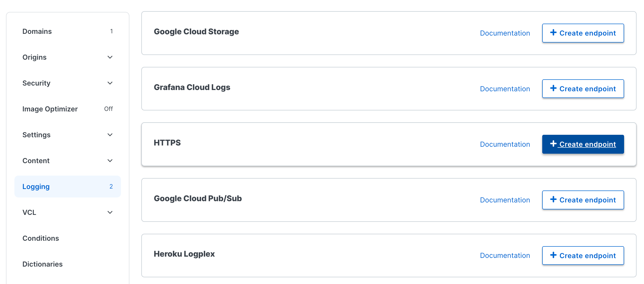Open Dictionaries in sidebar

[67, 264]
